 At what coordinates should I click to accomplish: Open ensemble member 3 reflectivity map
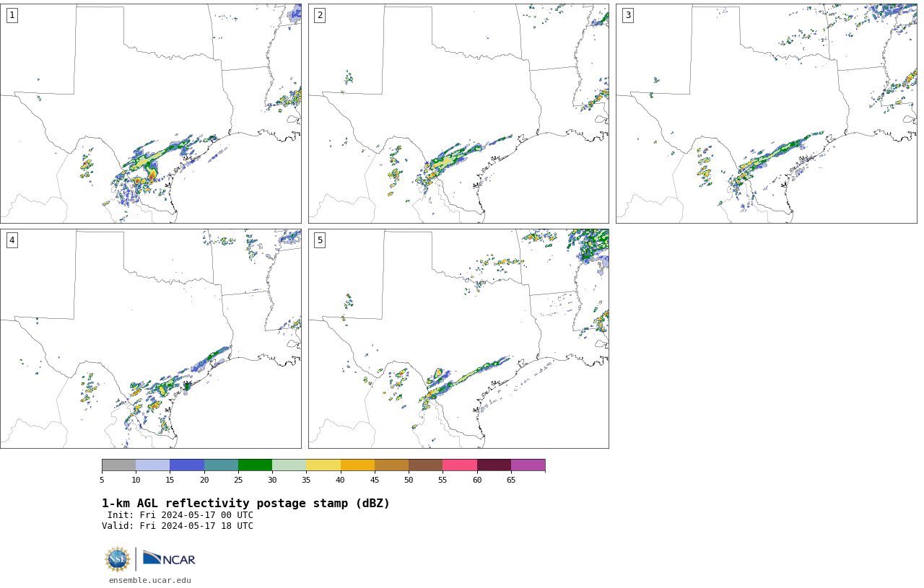click(767, 113)
